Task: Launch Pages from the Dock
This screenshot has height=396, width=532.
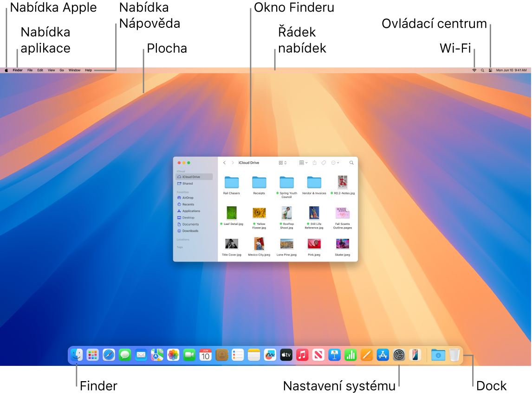Action: click(x=366, y=355)
